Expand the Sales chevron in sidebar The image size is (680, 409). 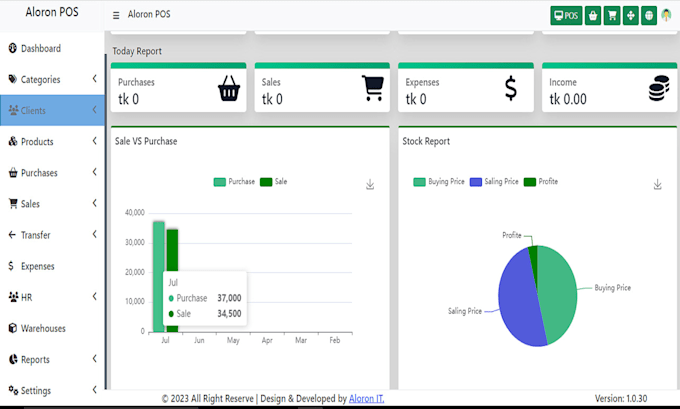coord(95,203)
